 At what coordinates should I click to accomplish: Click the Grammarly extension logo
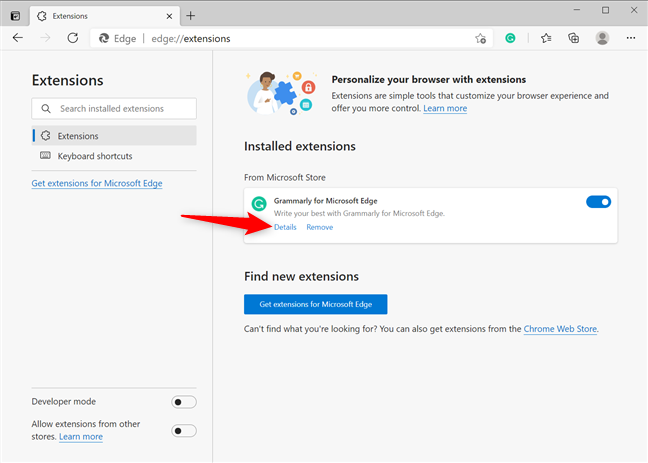tap(259, 203)
